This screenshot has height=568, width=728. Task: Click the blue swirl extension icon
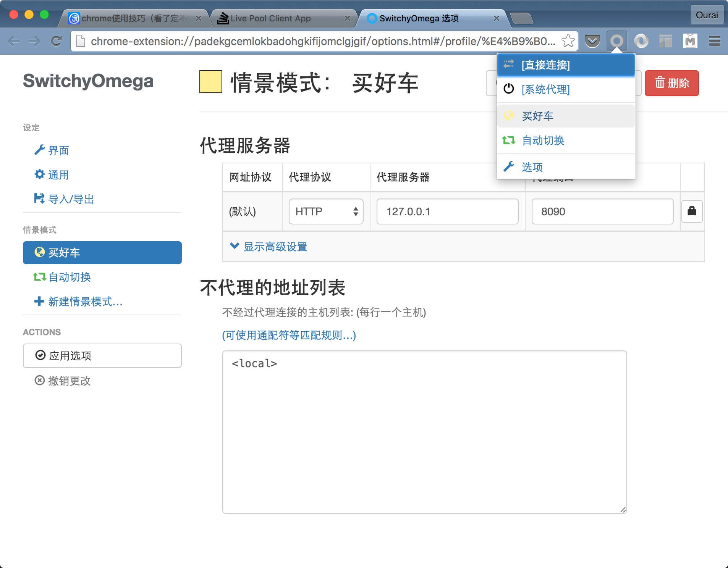[641, 41]
